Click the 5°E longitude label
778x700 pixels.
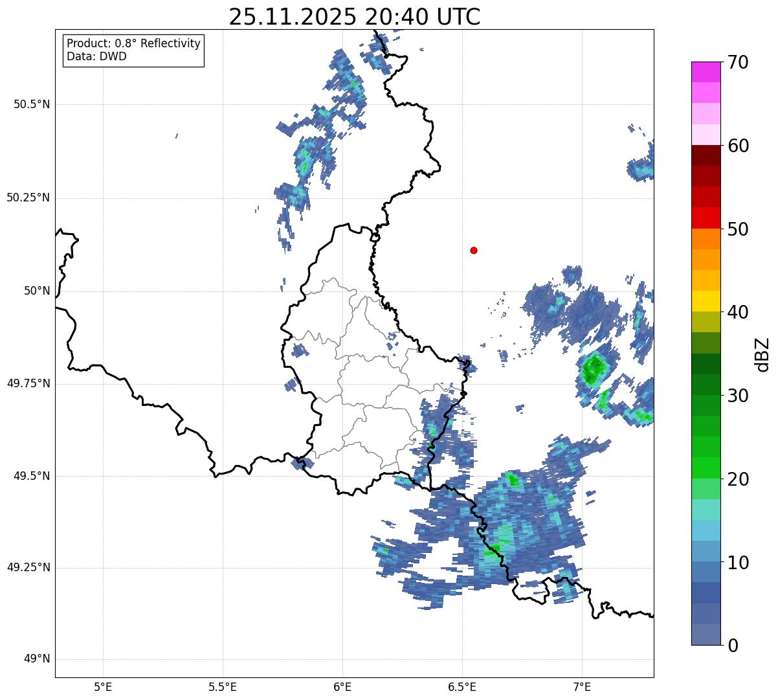(x=103, y=686)
